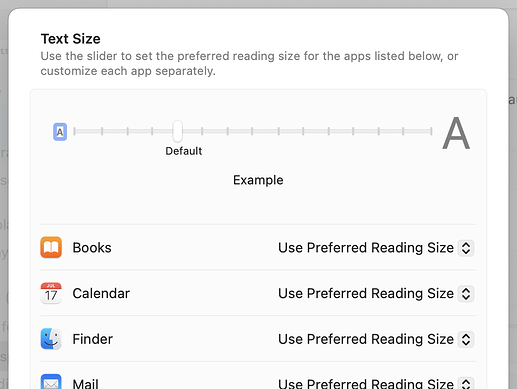Click the Calendar row label
Screen dimensions: 517x389
[x=101, y=293]
